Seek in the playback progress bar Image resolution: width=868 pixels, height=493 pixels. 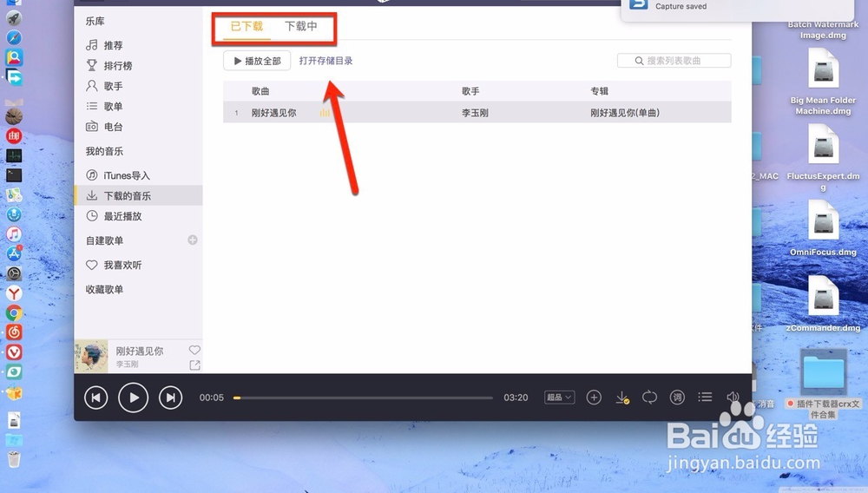(363, 398)
